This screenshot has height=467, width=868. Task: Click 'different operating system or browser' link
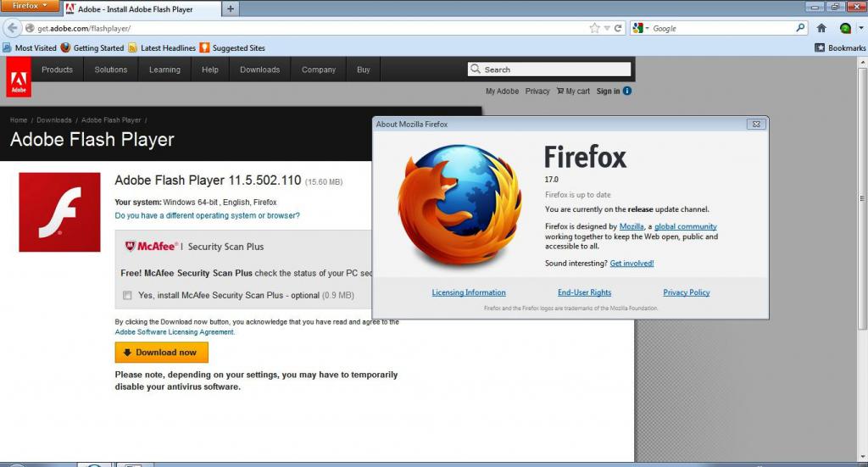click(x=207, y=216)
